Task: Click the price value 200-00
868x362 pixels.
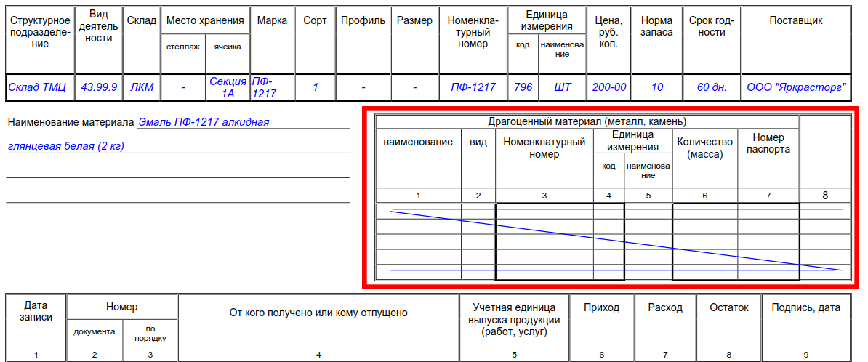Action: [x=608, y=87]
